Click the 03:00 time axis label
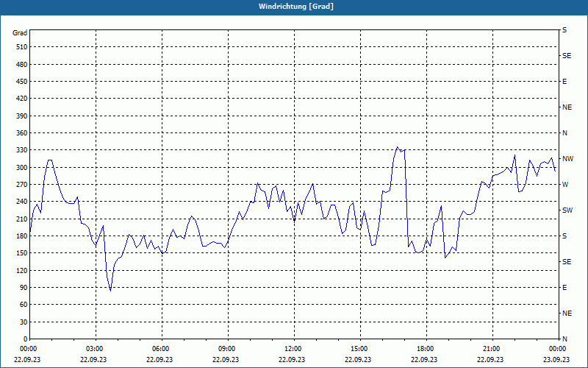588x368 pixels. tap(94, 349)
